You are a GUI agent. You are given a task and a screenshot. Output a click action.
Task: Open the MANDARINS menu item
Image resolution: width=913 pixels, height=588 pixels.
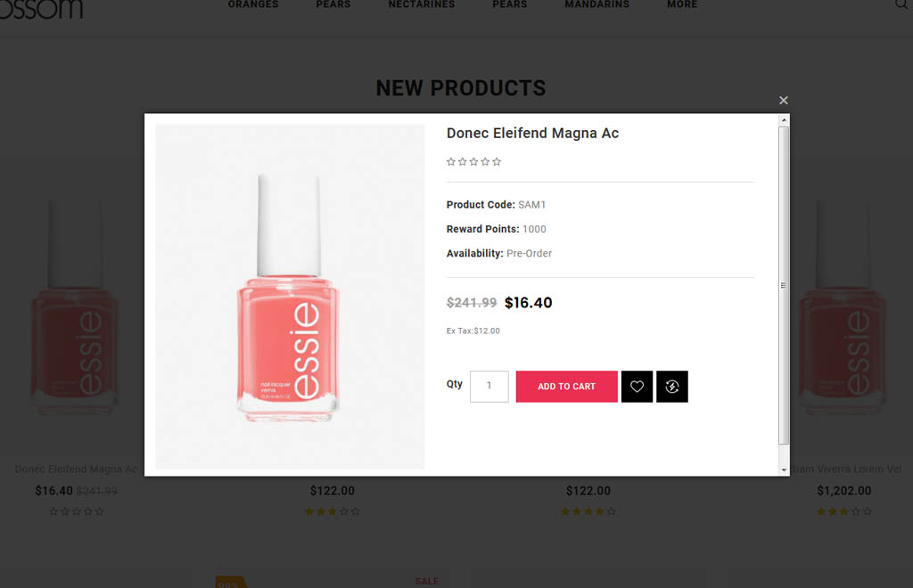pyautogui.click(x=596, y=4)
